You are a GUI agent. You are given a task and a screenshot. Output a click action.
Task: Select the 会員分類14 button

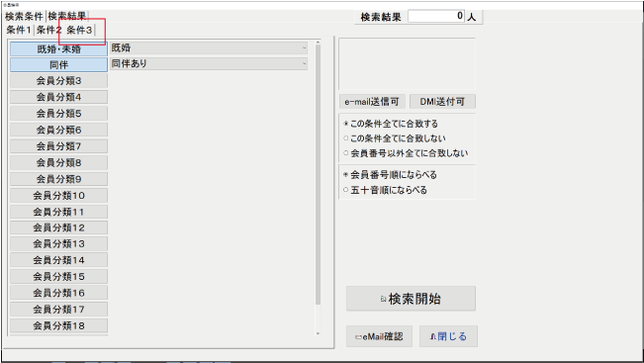(x=58, y=260)
